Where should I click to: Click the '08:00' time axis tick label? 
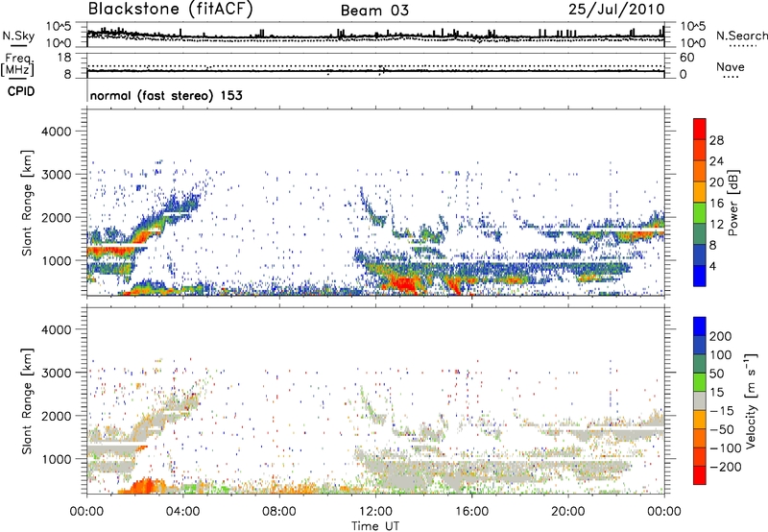tap(279, 512)
